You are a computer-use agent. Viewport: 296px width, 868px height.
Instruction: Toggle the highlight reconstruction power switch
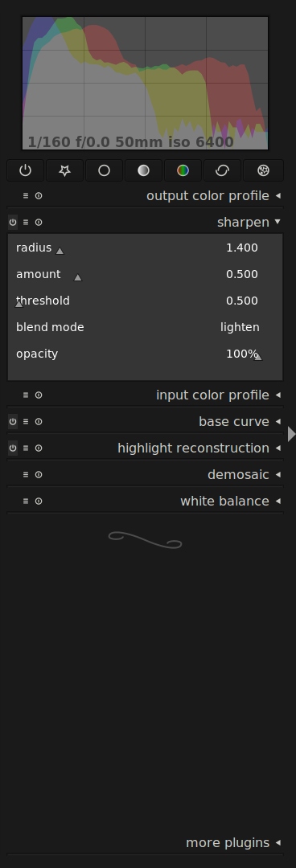pos(13,448)
